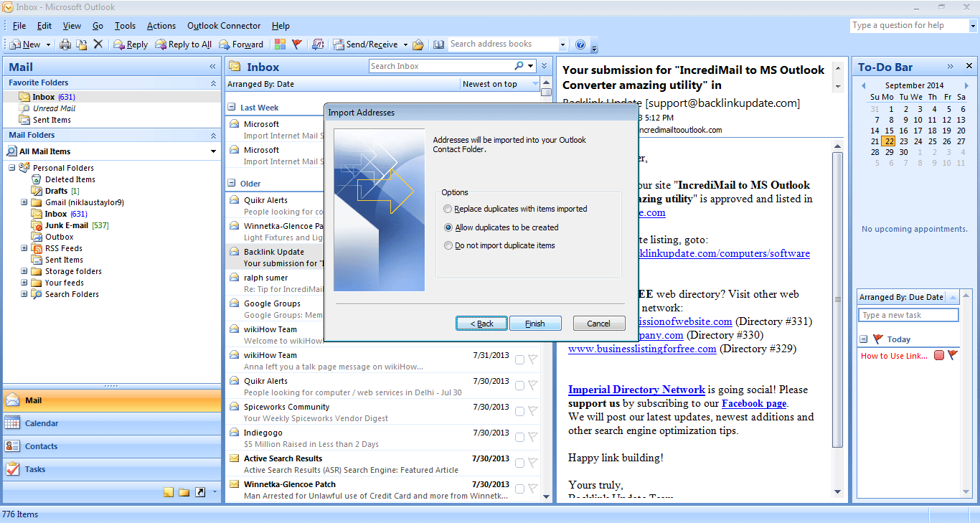Open the Imperial Directory Network link
The image size is (980, 523).
636,390
